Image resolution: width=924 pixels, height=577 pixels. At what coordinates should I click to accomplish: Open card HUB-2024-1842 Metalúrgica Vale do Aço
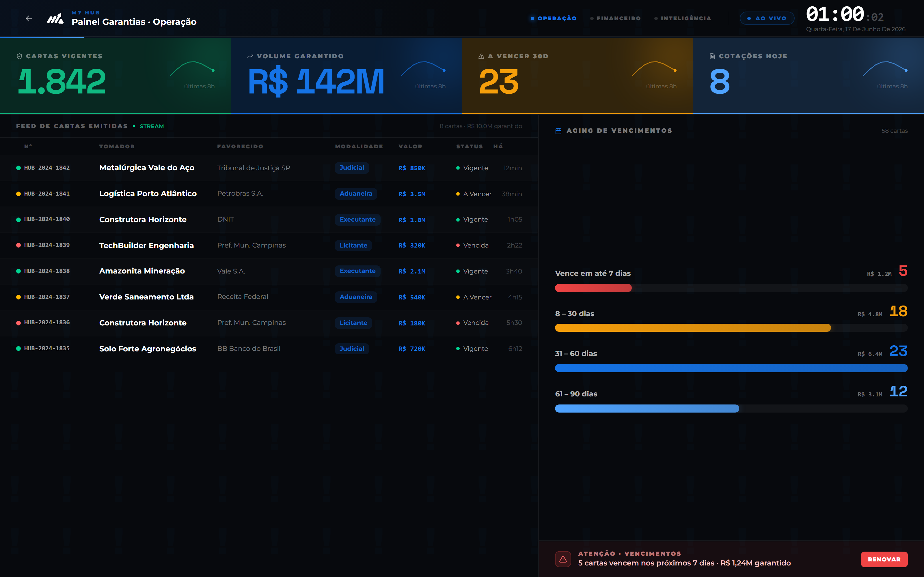coord(269,168)
